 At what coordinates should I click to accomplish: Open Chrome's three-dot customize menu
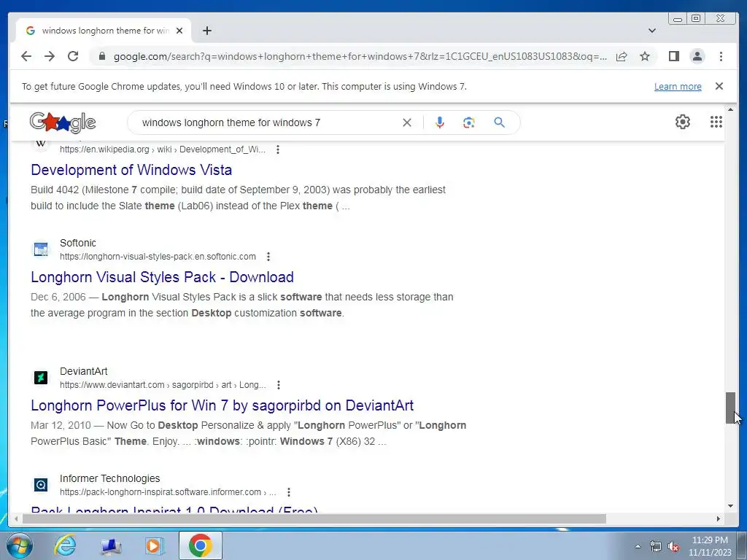(x=721, y=56)
